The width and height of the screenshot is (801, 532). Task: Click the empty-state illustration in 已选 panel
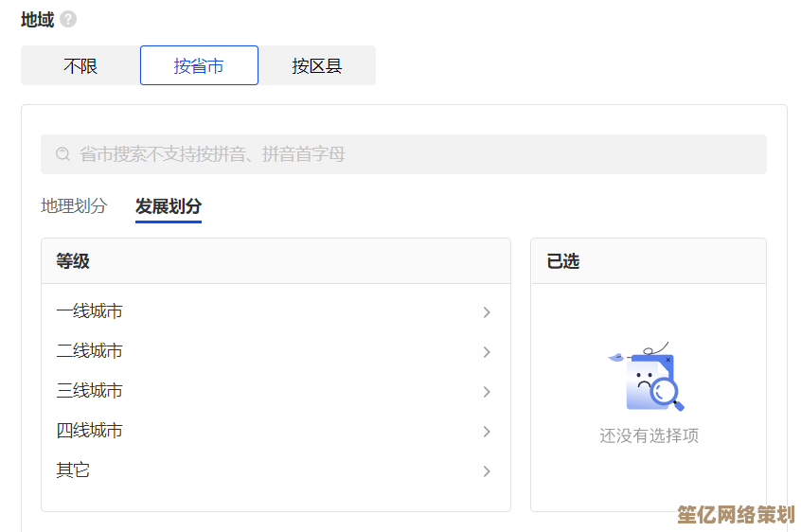[x=648, y=377]
